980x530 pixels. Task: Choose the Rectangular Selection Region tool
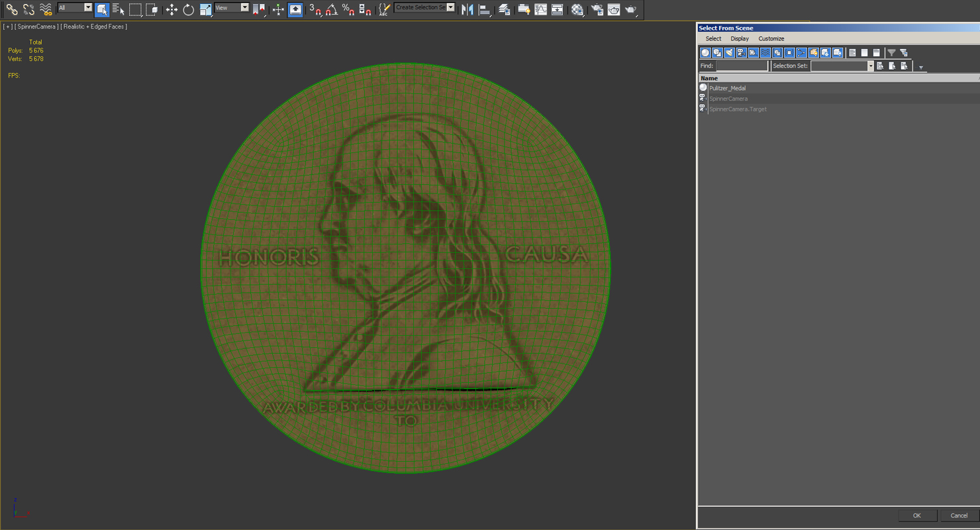(x=135, y=9)
